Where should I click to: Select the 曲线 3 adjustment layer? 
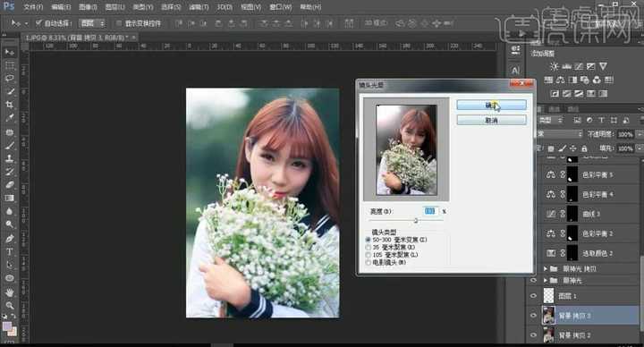[590, 214]
